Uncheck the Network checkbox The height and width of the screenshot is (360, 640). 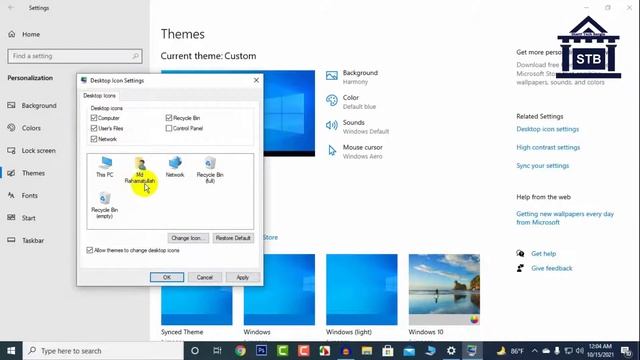pyautogui.click(x=94, y=139)
